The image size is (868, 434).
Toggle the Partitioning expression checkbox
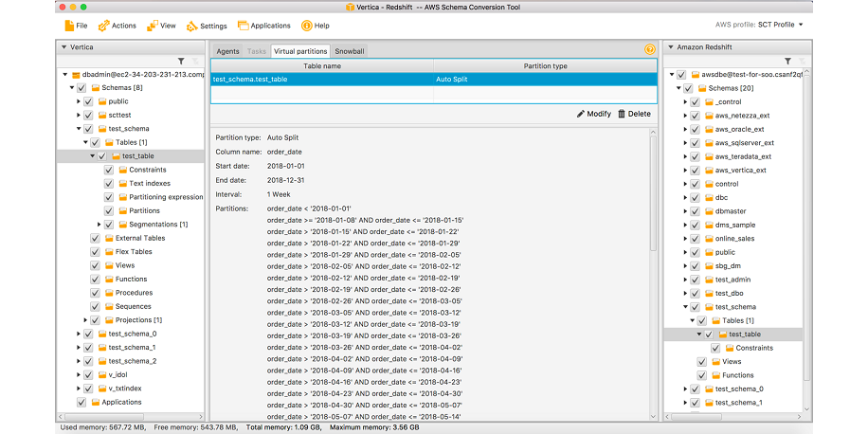pyautogui.click(x=108, y=197)
